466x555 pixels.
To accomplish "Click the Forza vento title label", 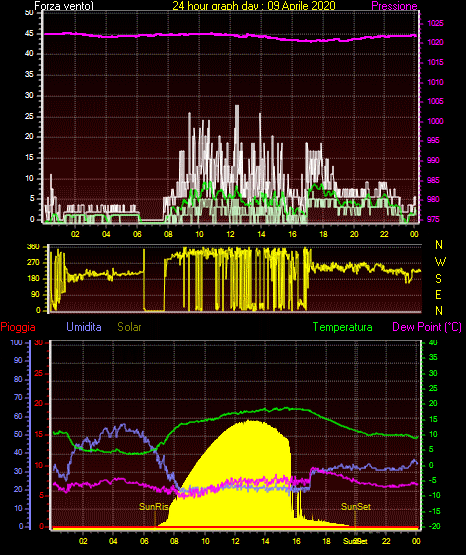I will 64,6.
